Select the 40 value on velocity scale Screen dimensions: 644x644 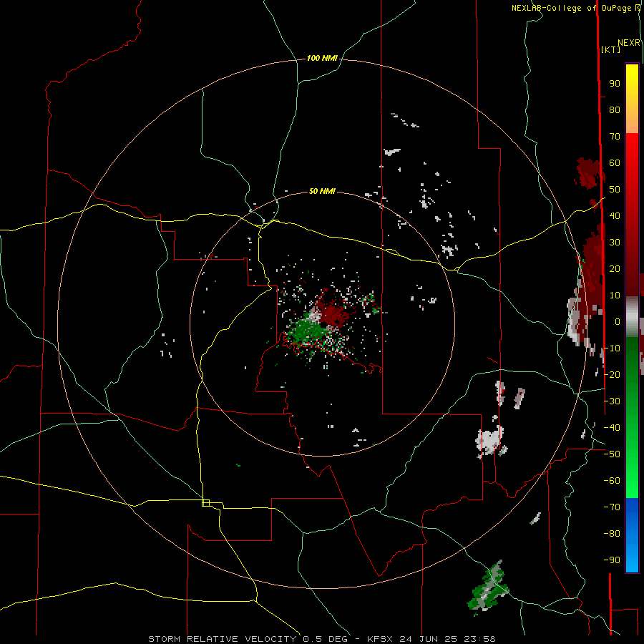[x=615, y=216]
